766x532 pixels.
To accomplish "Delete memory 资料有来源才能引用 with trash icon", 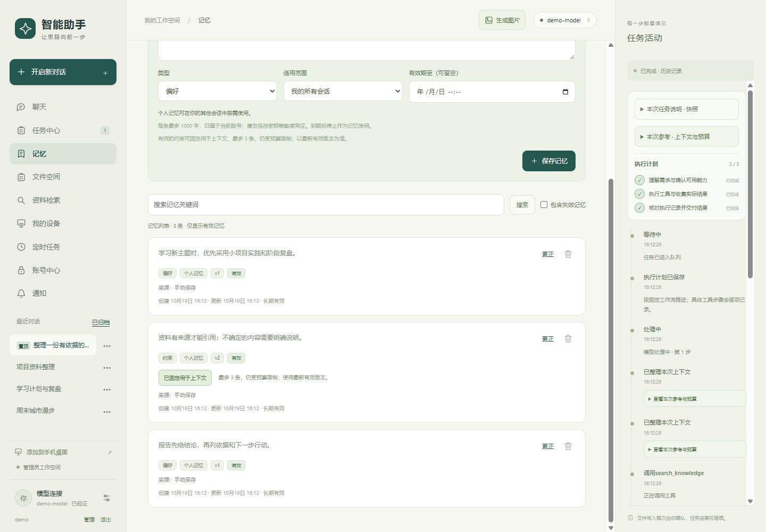I will (568, 339).
